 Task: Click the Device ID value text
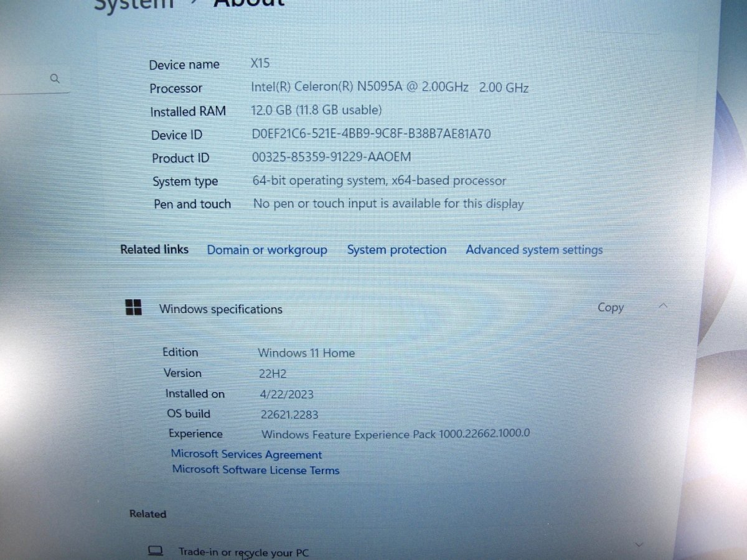[x=372, y=134]
